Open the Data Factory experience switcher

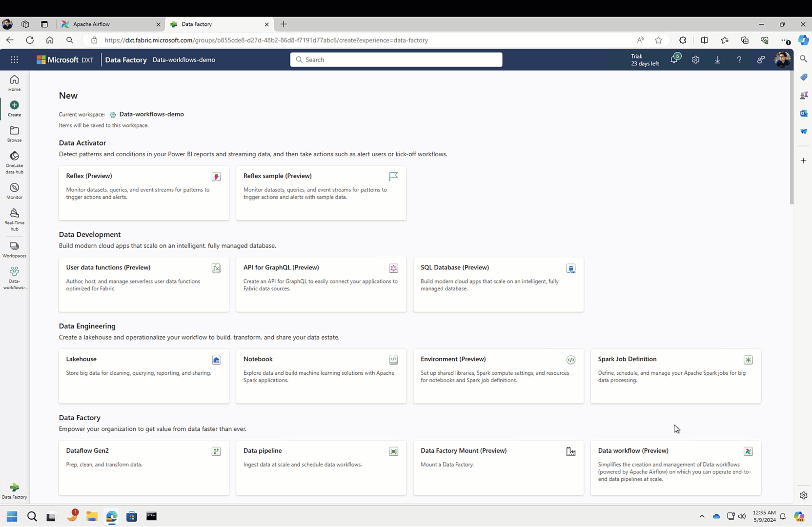click(14, 491)
